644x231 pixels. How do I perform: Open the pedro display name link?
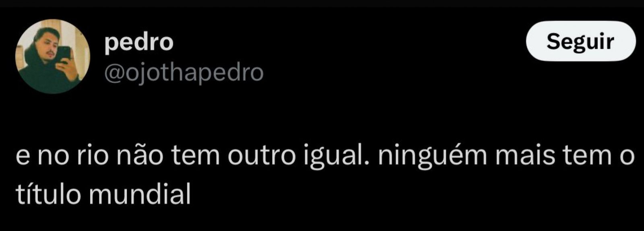click(139, 42)
